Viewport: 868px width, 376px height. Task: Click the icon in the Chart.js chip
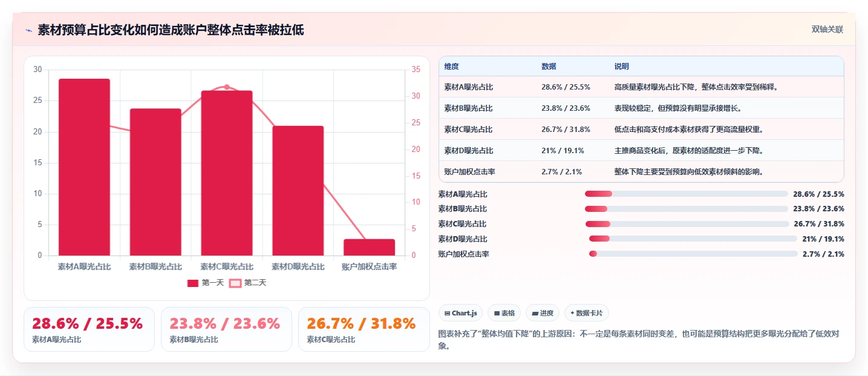click(447, 314)
